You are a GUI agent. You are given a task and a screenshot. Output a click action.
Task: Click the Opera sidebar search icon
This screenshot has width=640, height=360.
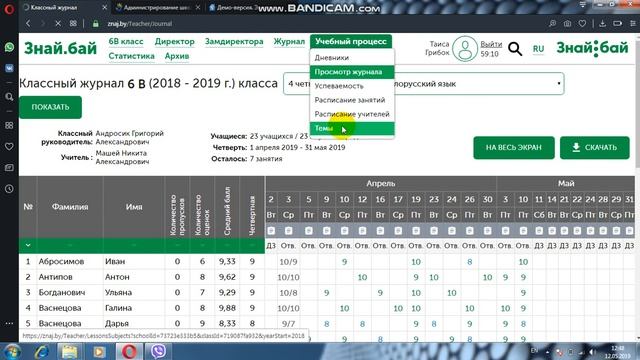[x=9, y=97]
